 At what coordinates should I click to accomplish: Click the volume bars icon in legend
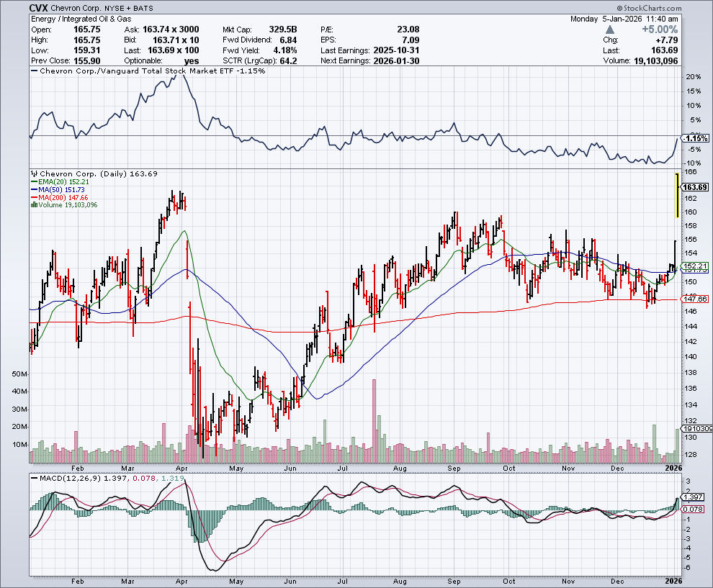34,205
